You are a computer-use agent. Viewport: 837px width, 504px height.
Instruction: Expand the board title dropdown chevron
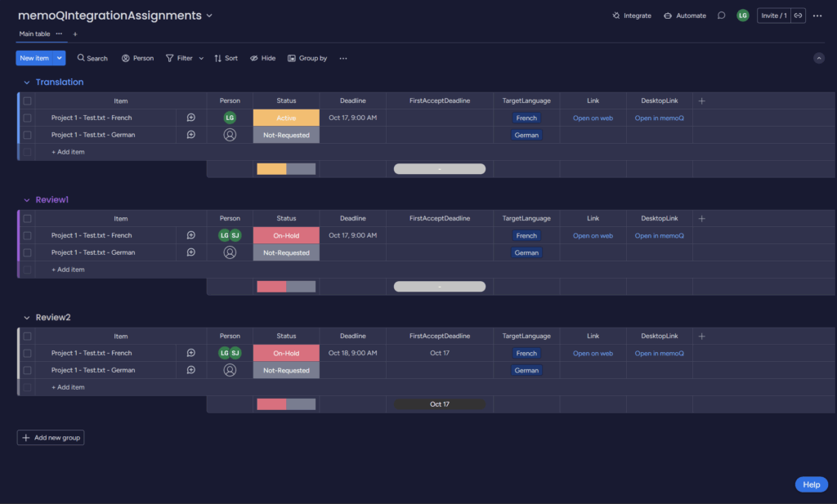click(209, 16)
